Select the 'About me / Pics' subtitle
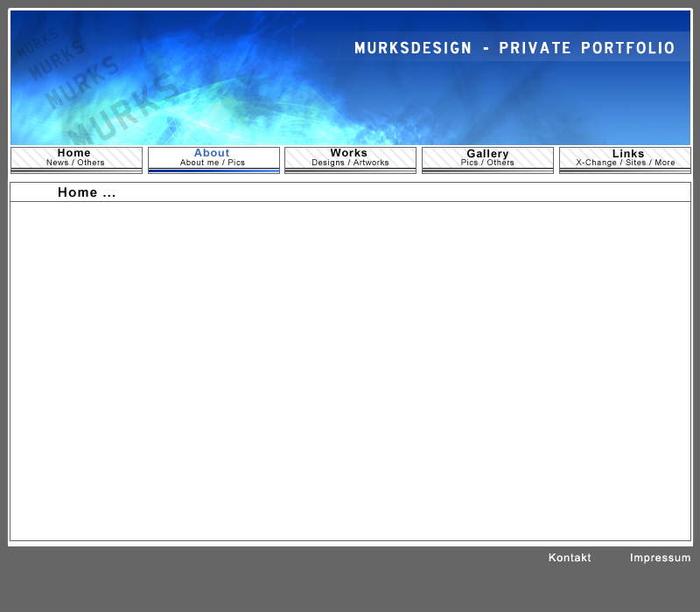This screenshot has height=612, width=700. [213, 163]
